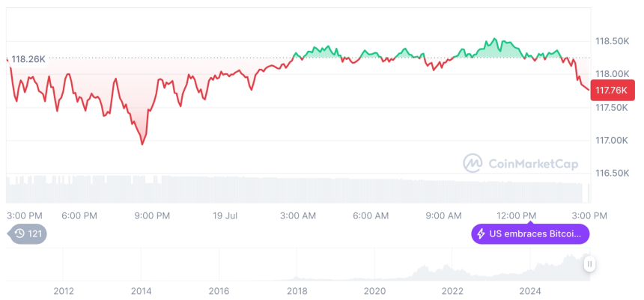Click the highest green peak near 12:00 PM
Screen dimensions: 644x300
pos(494,38)
